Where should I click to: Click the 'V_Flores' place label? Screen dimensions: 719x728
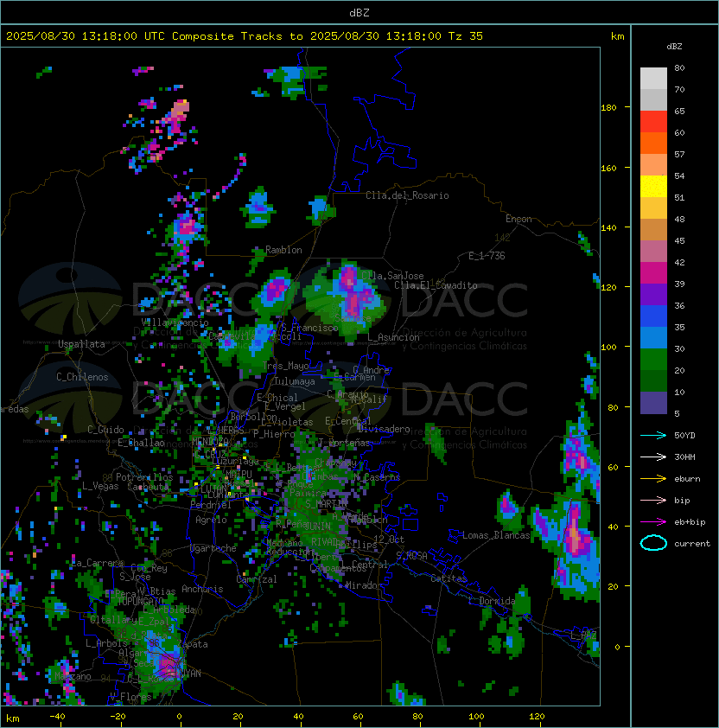coord(130,697)
